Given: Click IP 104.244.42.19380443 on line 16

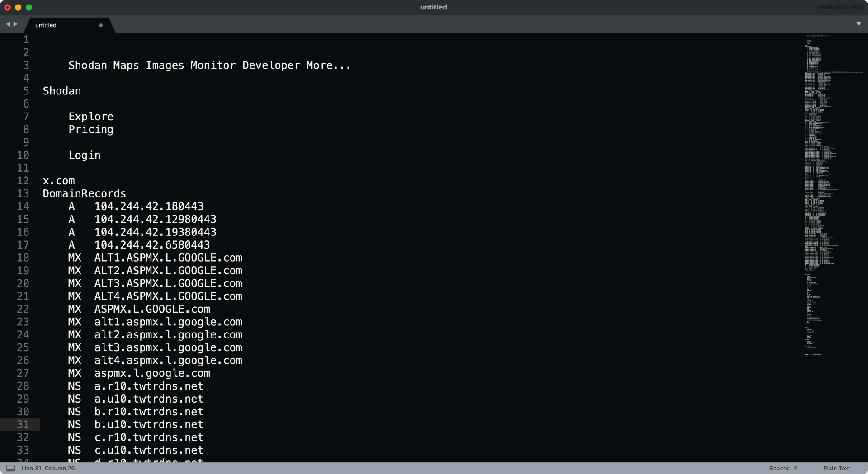Looking at the screenshot, I should 156,232.
